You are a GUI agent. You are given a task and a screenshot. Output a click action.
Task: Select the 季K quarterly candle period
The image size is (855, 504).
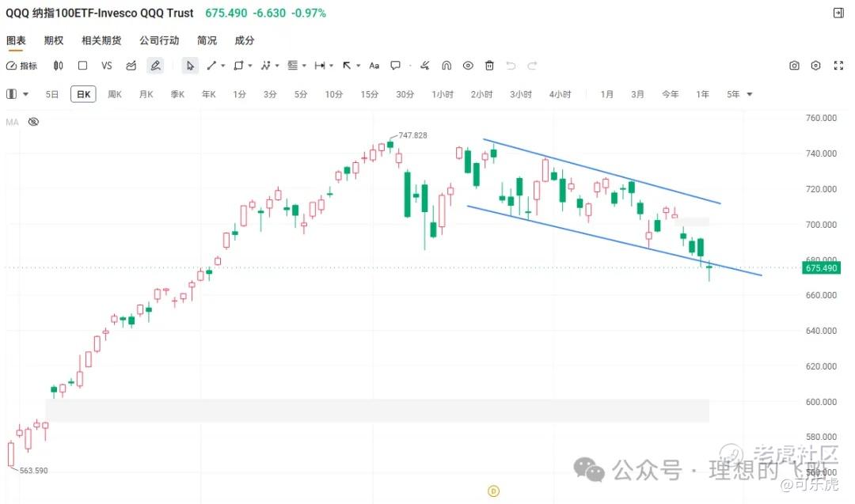(x=178, y=94)
